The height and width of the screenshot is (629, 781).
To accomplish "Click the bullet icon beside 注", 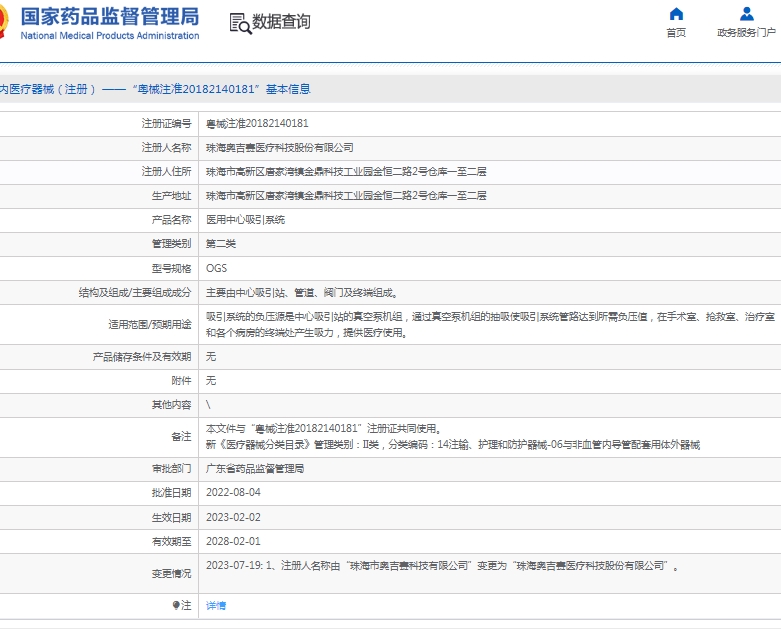I will tap(176, 605).
